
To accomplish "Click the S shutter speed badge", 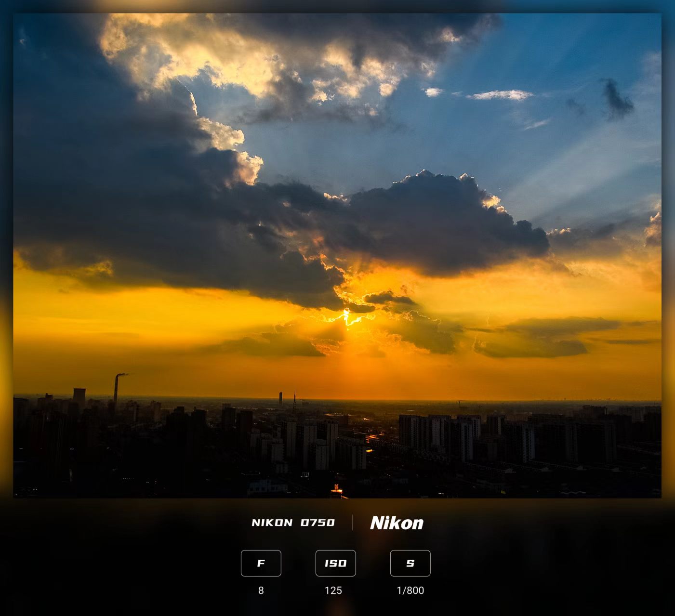I will click(x=410, y=563).
